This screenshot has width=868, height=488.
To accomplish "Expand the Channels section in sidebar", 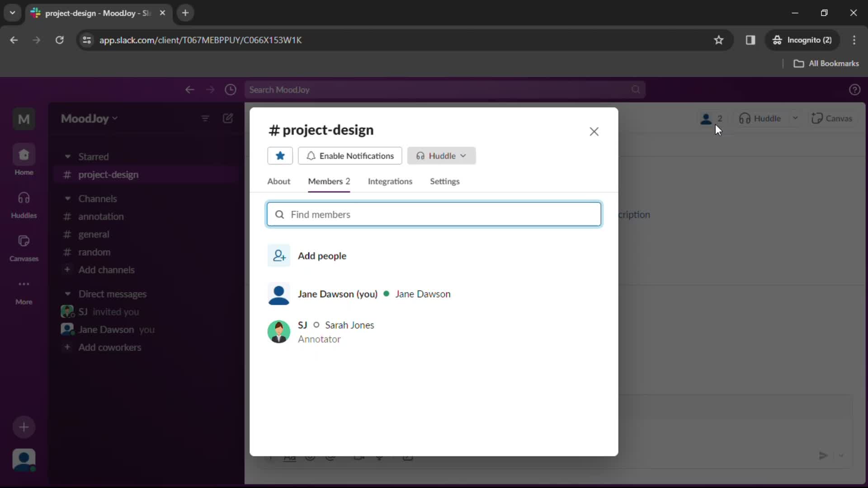I will click(x=67, y=198).
